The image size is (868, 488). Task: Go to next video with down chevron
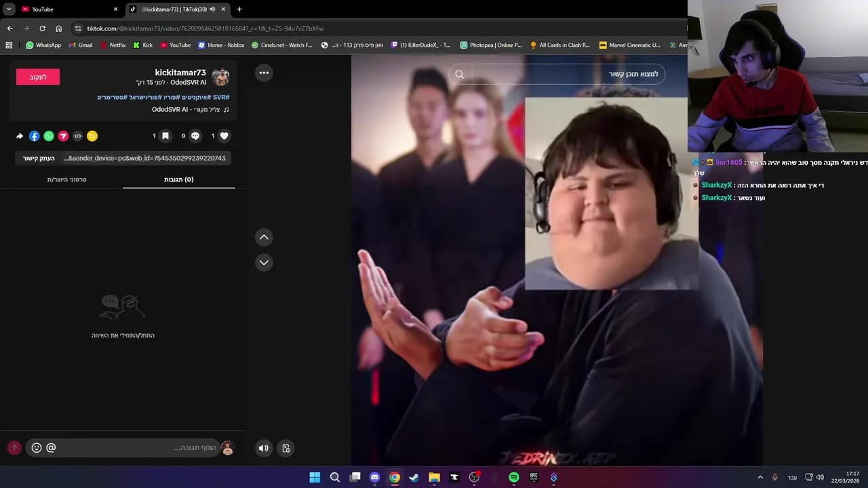coord(264,262)
